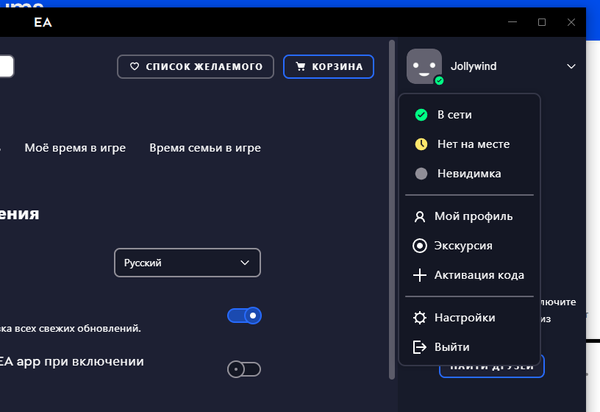The height and width of the screenshot is (412, 600).
Task: Click the logout arrow icon beside Выйти
Action: click(420, 347)
